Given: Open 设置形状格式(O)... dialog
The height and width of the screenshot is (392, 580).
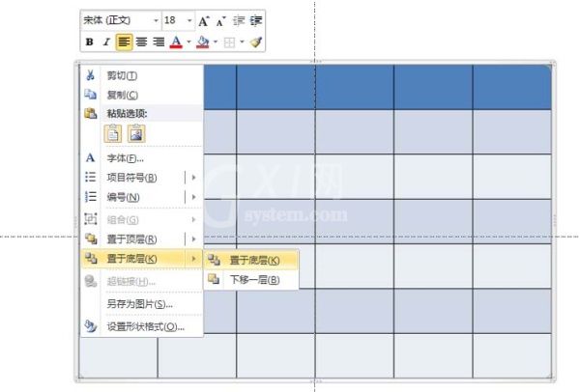Looking at the screenshot, I should pyautogui.click(x=141, y=327).
